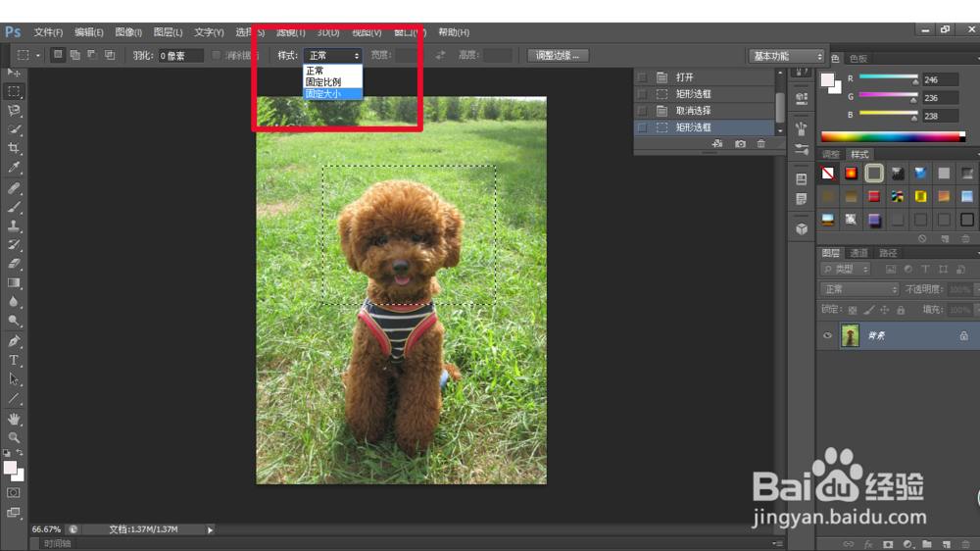Toggle the 消除锯齿 anti-alias checkbox
The height and width of the screenshot is (551, 980).
[217, 55]
